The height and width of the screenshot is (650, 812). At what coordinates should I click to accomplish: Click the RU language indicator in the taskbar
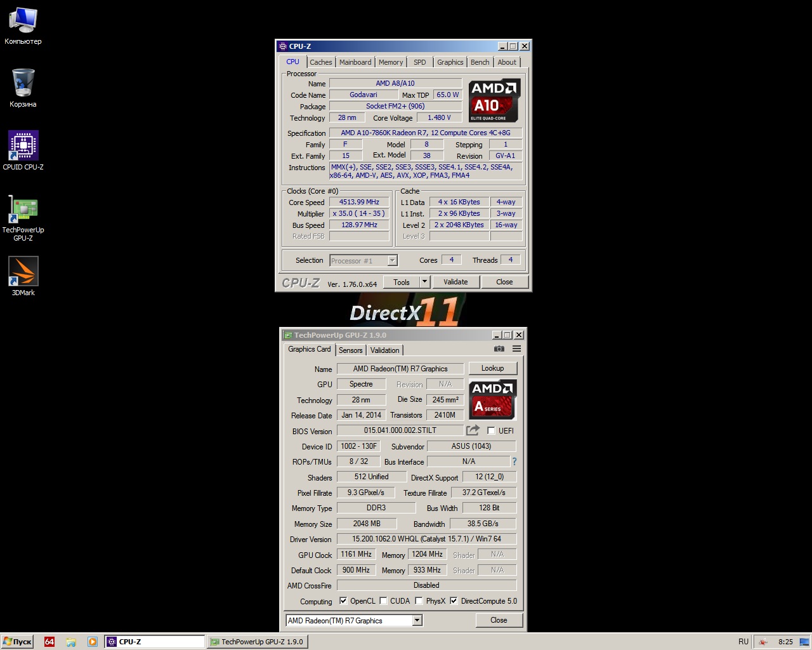(743, 642)
